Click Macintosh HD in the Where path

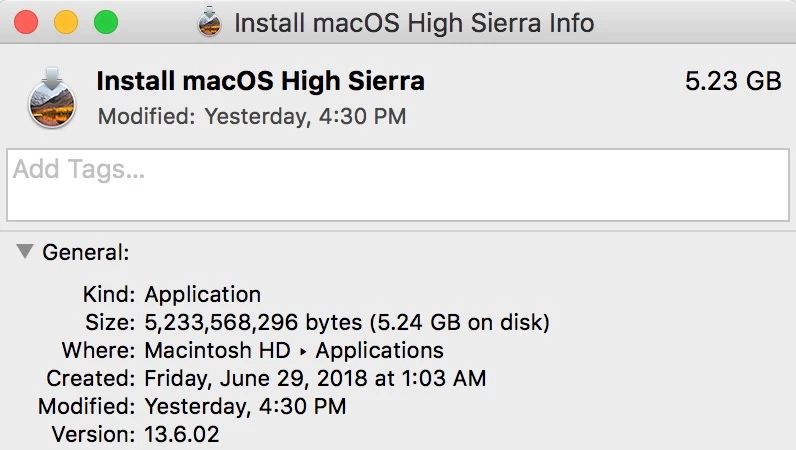pyautogui.click(x=217, y=351)
